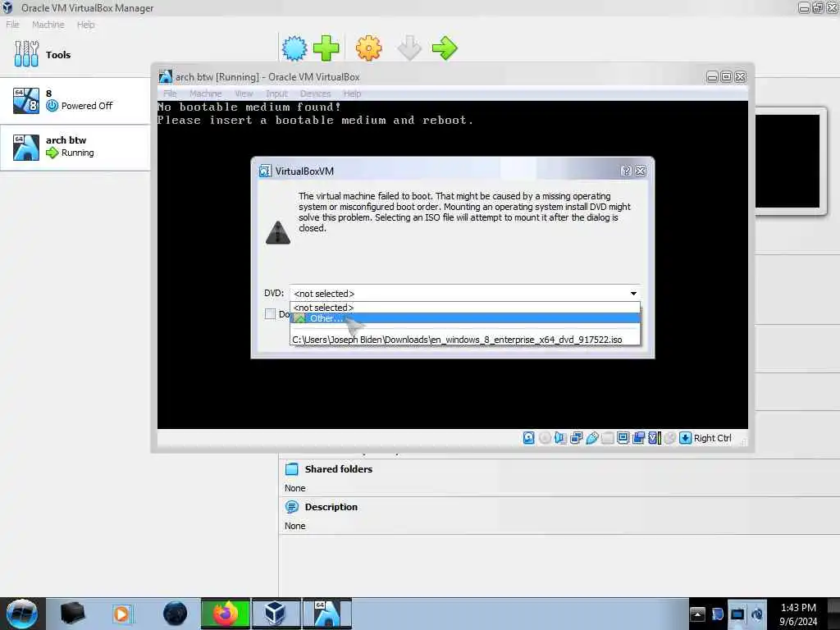Click the shared folders status bar icon
Viewport: 840px width, 630px height.
(x=608, y=438)
